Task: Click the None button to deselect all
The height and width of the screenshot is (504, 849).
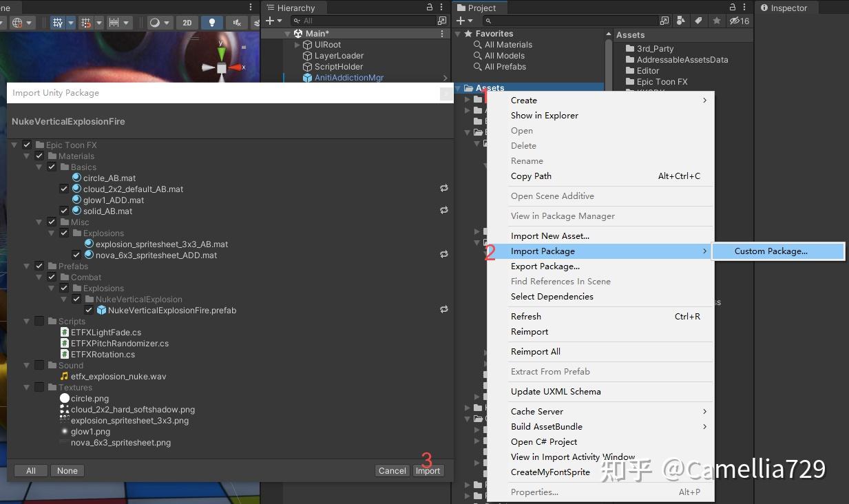Action: click(67, 471)
